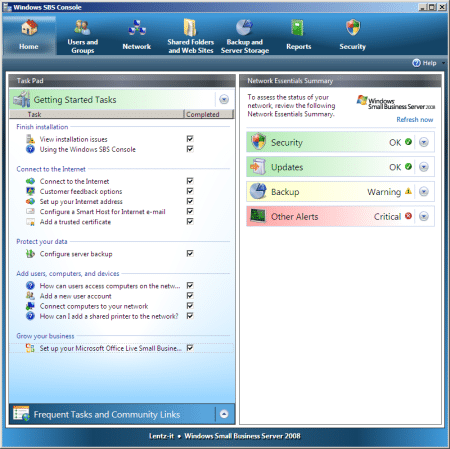Click the View installation issues icon
450x449 pixels.
(30, 139)
